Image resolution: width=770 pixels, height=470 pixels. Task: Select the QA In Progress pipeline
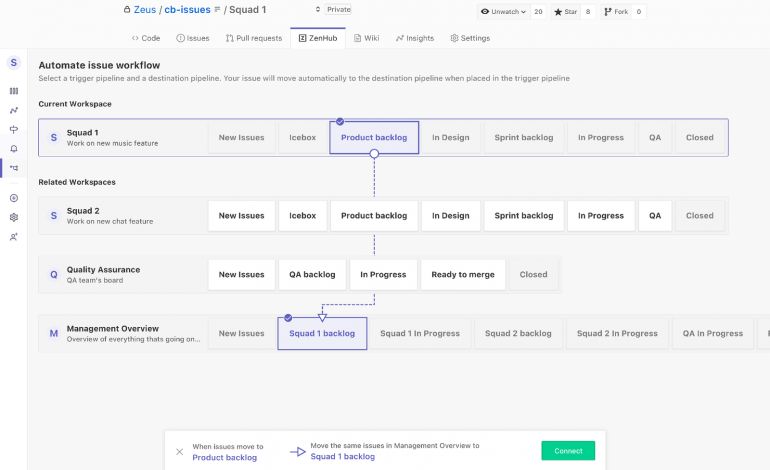tap(713, 333)
